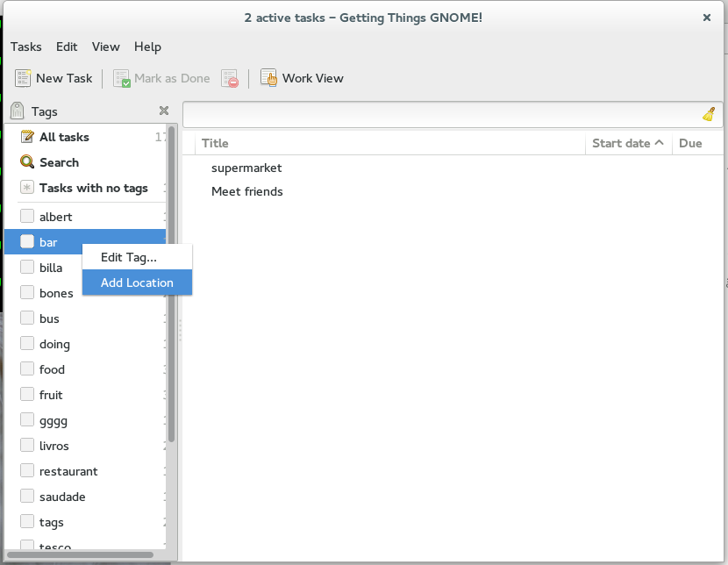
Task: Click the Tasks with no tags icon
Action: [x=27, y=188]
